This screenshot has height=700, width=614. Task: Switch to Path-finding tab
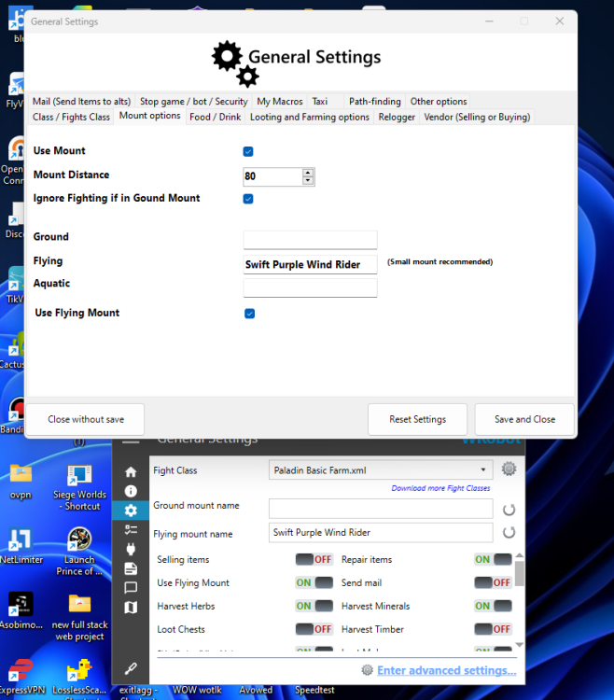pyautogui.click(x=375, y=102)
